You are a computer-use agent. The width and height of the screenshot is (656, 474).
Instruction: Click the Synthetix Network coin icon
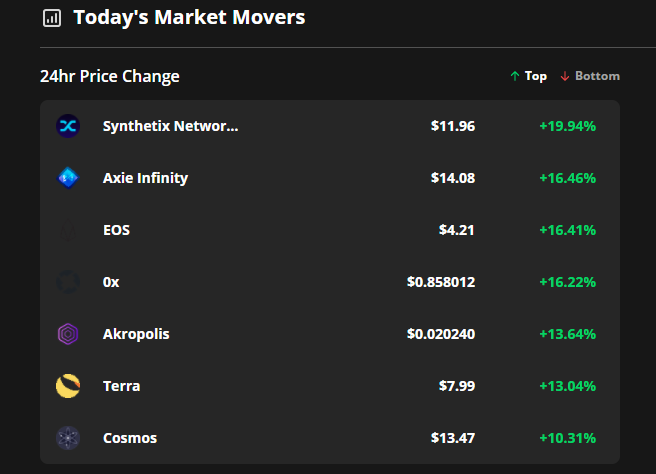tap(68, 126)
